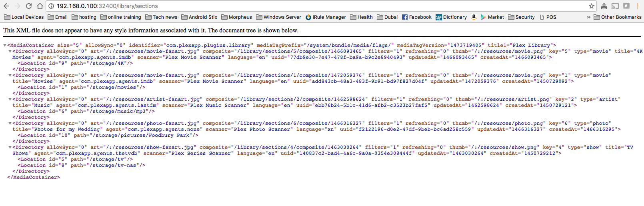644x206 pixels.
Task: View site information icon in address bar
Action: coord(52,6)
